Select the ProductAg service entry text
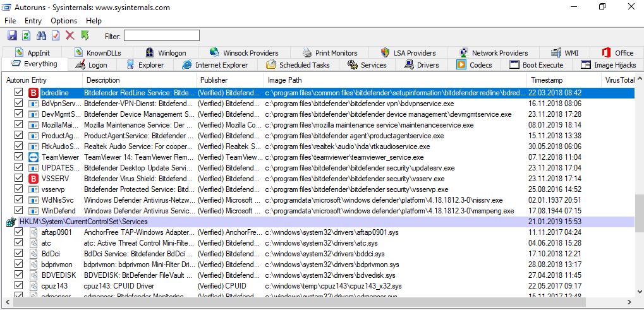Viewport: 644px width, 310px height. (x=61, y=136)
